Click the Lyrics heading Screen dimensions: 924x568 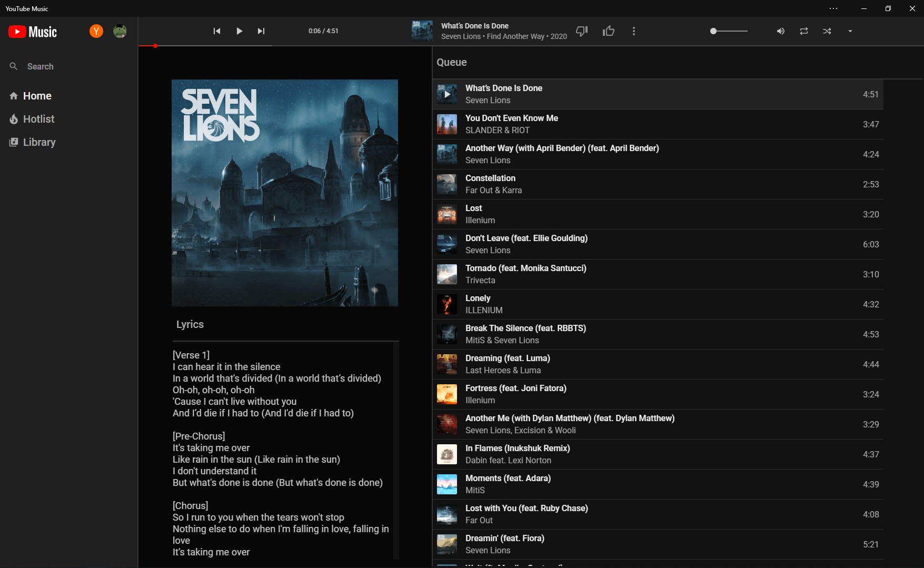point(190,324)
